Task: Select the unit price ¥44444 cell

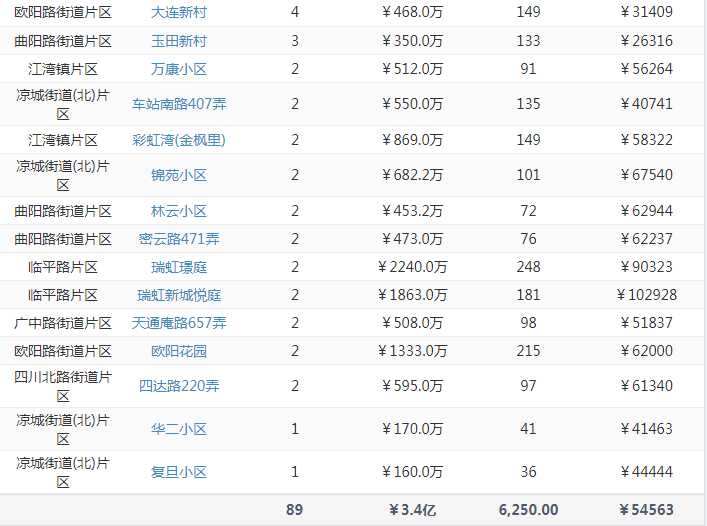Action: coord(647,472)
